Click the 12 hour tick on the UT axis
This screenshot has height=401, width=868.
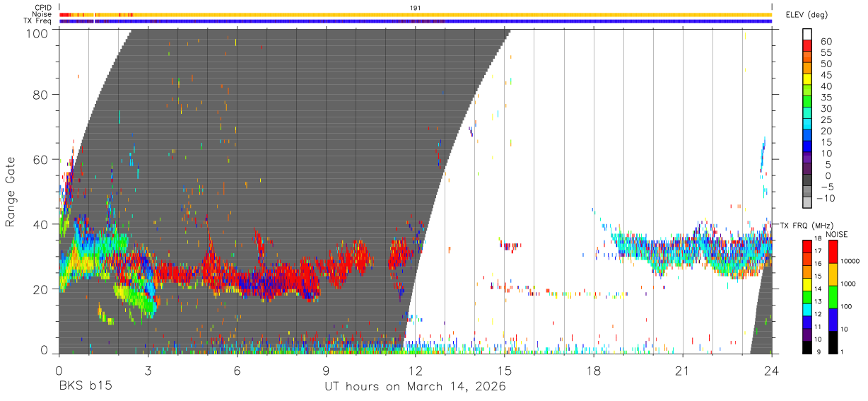coord(415,371)
